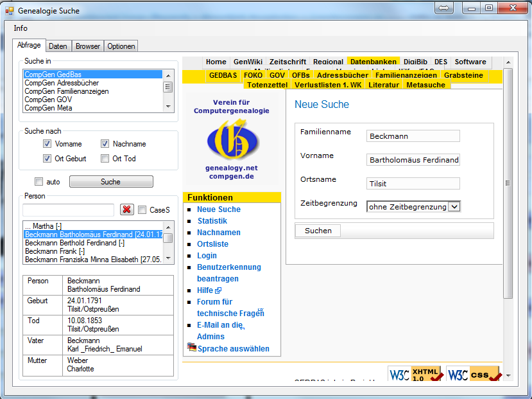532x399 pixels.
Task: Click the W3C CSS validation badge
Action: point(474,374)
